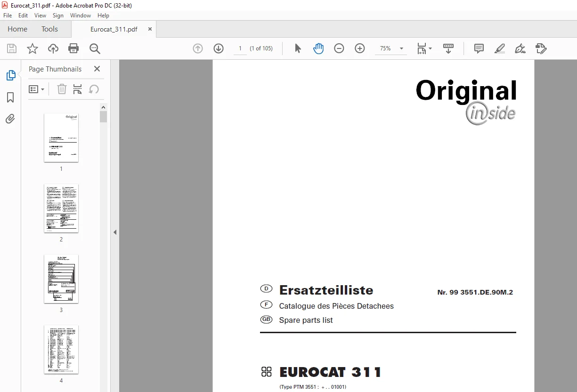The width and height of the screenshot is (577, 392).
Task: Zoom out with minus icon
Action: pyautogui.click(x=339, y=48)
